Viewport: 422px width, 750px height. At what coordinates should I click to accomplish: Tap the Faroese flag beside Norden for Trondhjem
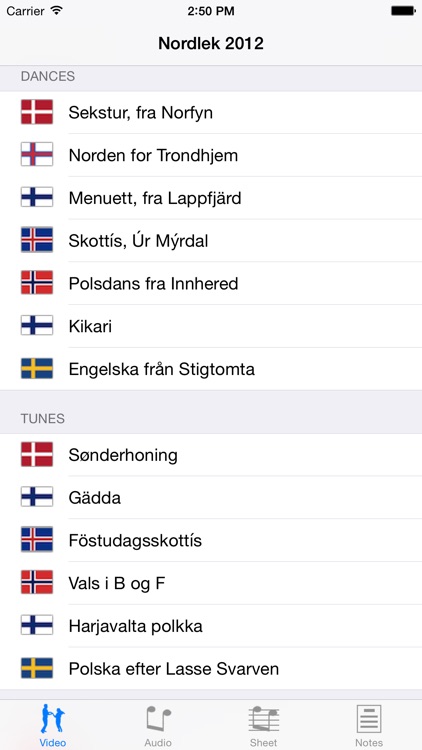click(x=37, y=155)
